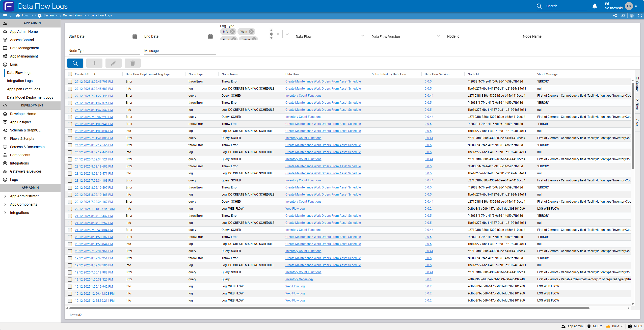Remove the Warn log type chip
Screen dimensions: 644x330
point(251,32)
